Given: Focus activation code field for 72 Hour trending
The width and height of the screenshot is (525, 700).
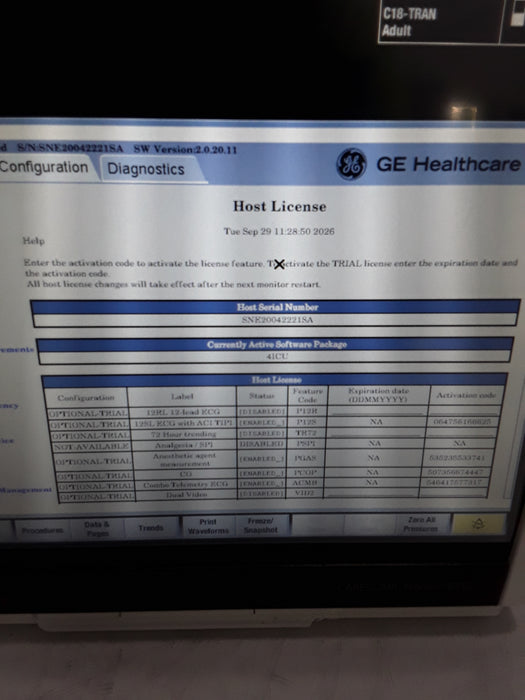Looking at the screenshot, I should click(x=462, y=433).
